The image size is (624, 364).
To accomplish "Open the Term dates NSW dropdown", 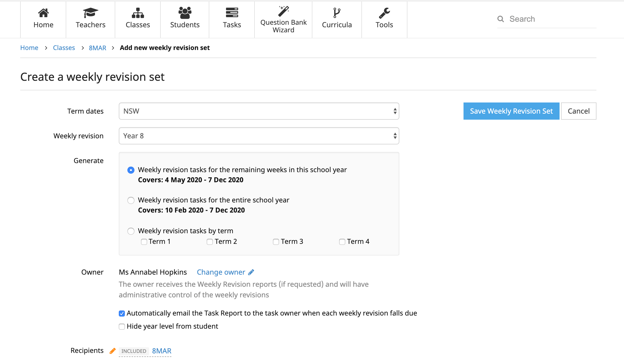I will tap(259, 111).
